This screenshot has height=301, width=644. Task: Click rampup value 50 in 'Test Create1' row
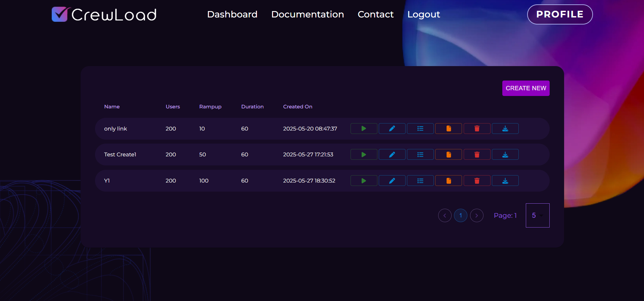click(x=202, y=154)
